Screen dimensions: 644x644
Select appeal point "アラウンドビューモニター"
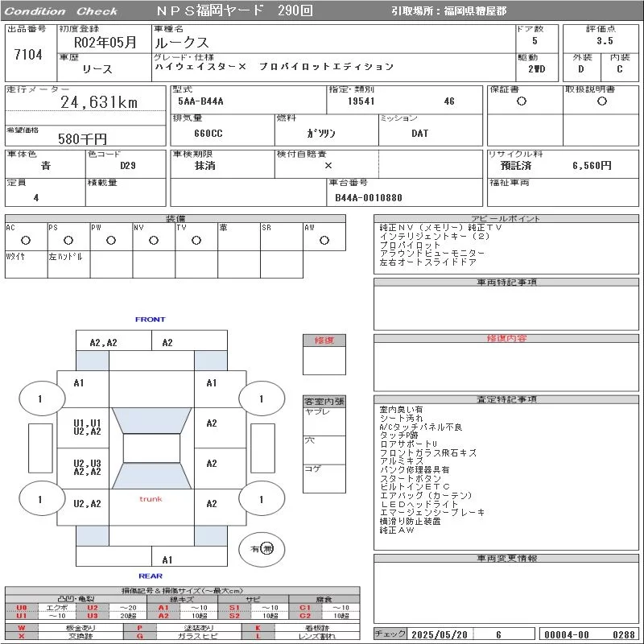coord(432,254)
